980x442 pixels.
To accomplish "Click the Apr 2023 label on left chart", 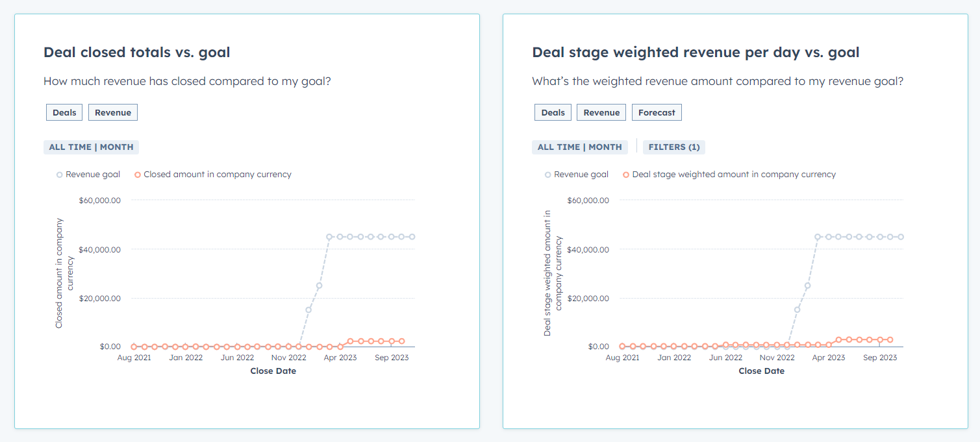I will pyautogui.click(x=340, y=358).
